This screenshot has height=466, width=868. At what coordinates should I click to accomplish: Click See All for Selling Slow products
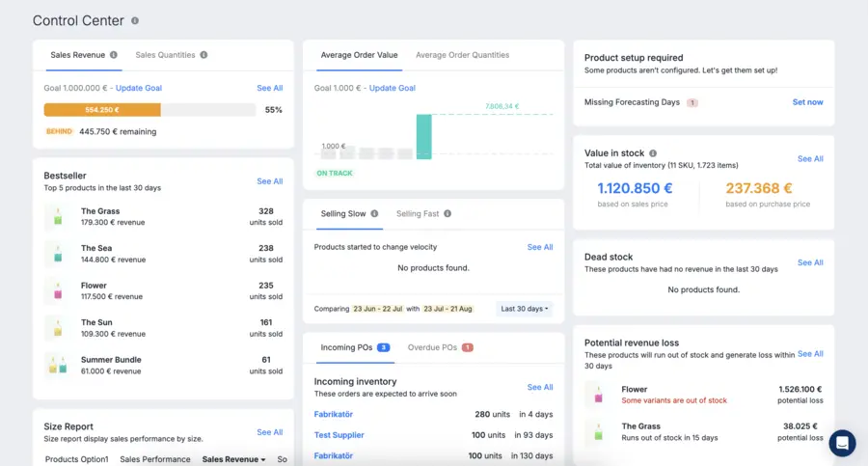[x=540, y=247]
